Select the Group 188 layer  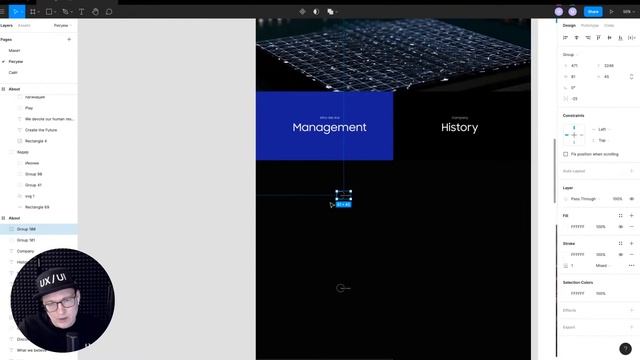point(39,229)
